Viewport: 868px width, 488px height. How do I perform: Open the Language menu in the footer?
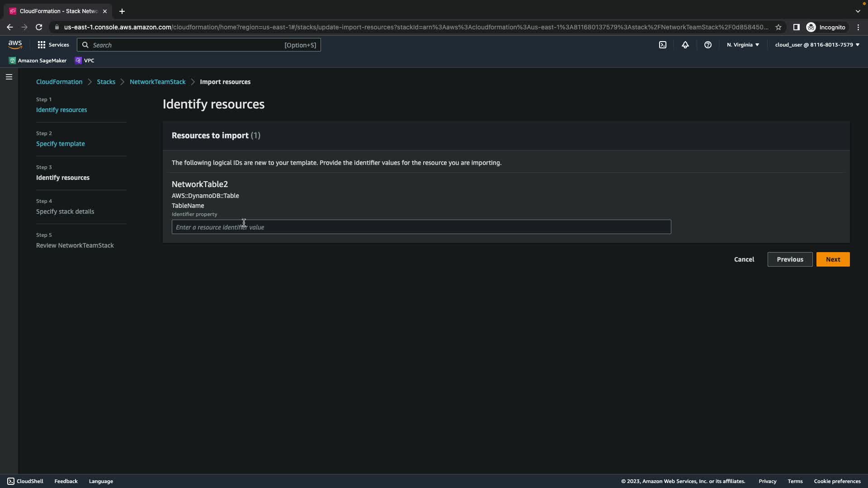coord(101,481)
